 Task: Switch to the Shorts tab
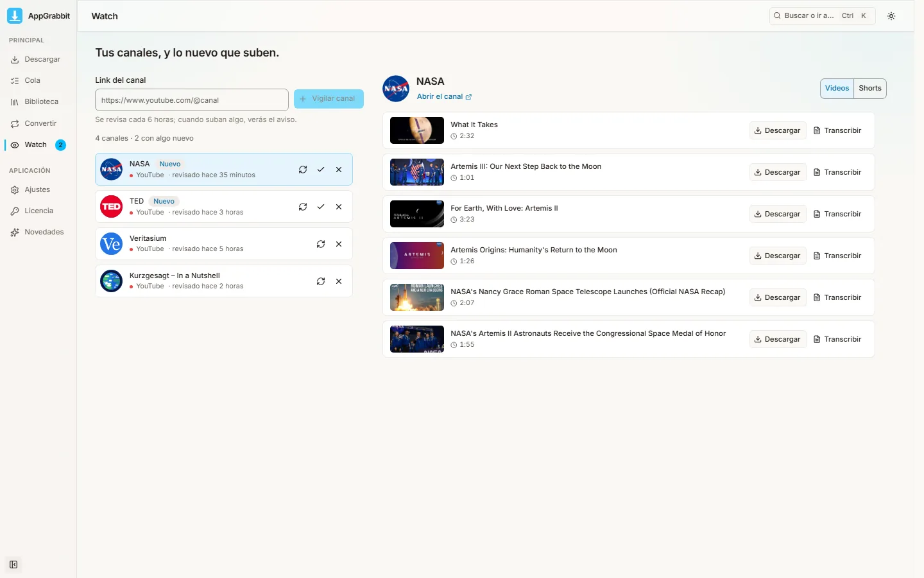pos(870,89)
